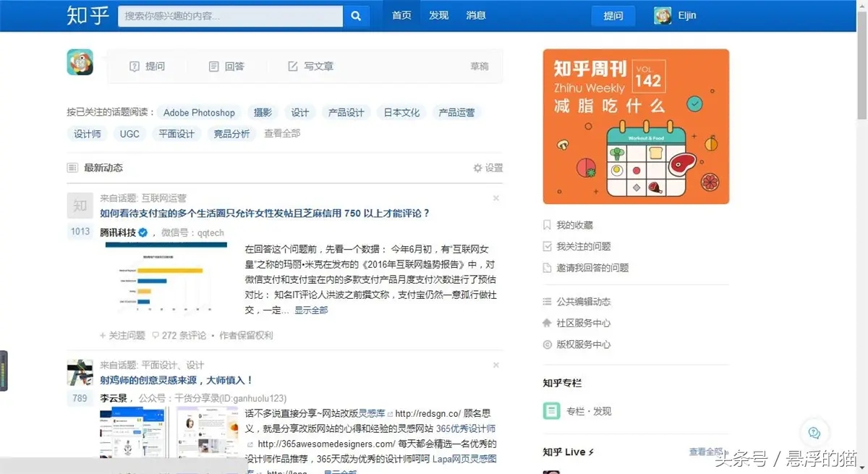Image resolution: width=868 pixels, height=474 pixels.
Task: Click the 社区服务中心 home icon
Action: click(x=548, y=323)
